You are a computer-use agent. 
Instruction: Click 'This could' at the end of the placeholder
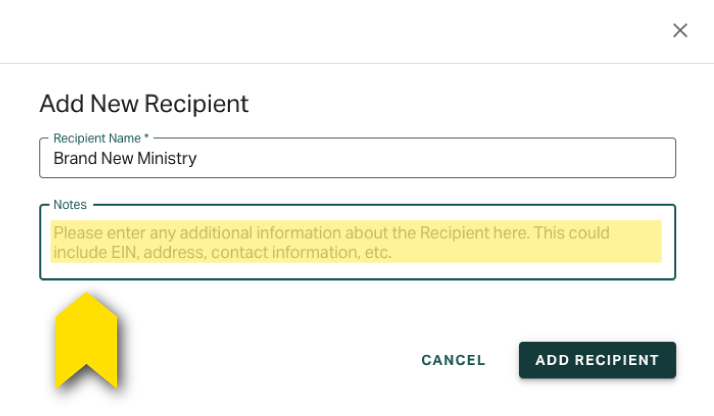pyautogui.click(x=571, y=233)
